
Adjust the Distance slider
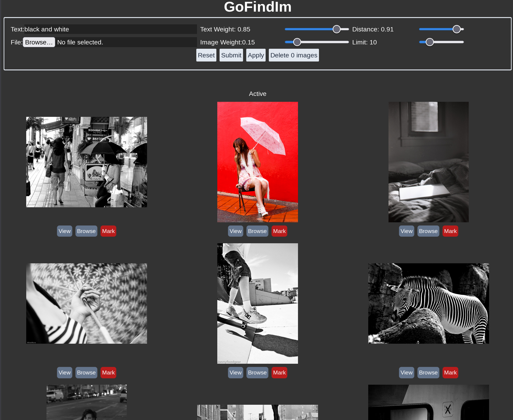pos(456,29)
